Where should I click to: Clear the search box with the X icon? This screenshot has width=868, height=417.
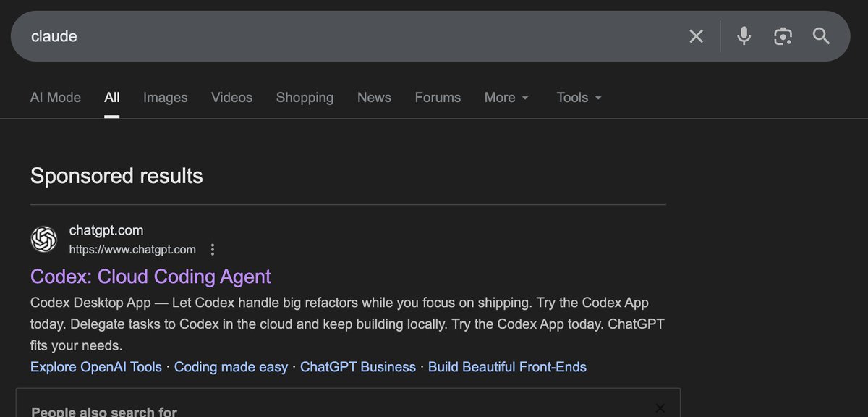click(696, 36)
